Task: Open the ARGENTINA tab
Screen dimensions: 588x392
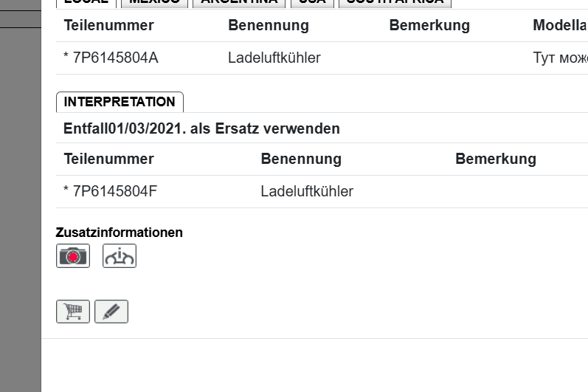Action: click(240, 2)
